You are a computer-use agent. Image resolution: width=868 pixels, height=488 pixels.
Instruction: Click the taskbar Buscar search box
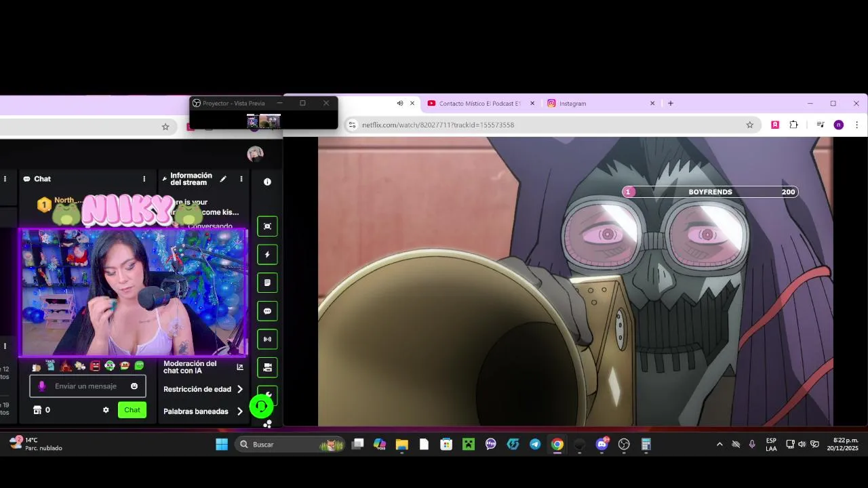pos(290,445)
